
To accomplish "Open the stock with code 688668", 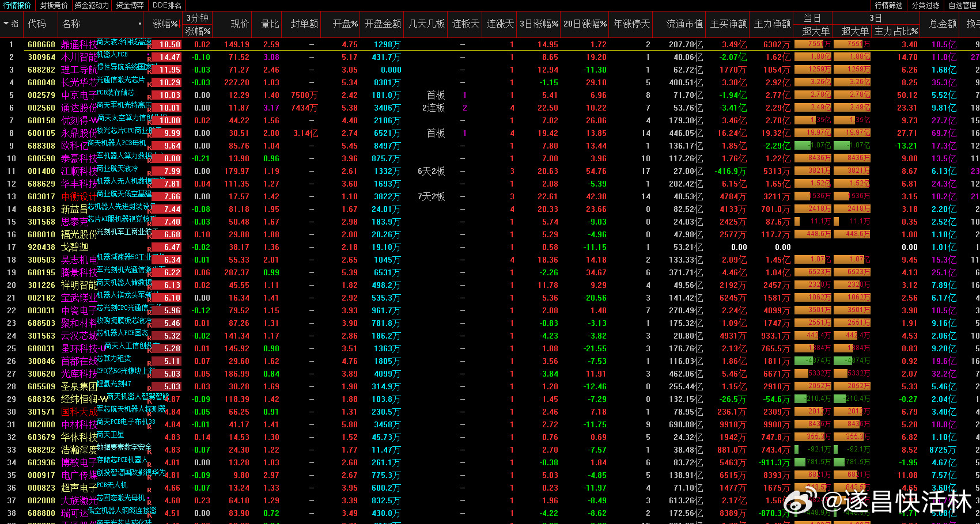I will pos(41,44).
